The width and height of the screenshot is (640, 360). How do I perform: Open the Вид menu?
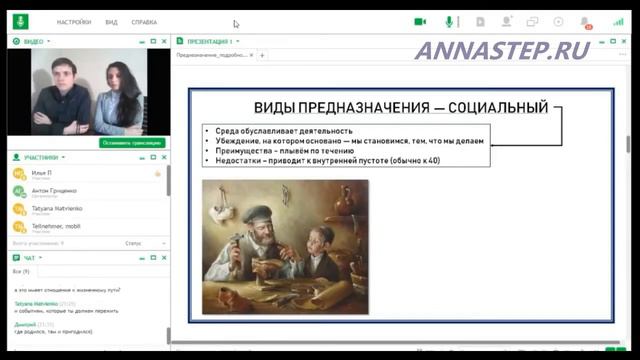click(111, 22)
